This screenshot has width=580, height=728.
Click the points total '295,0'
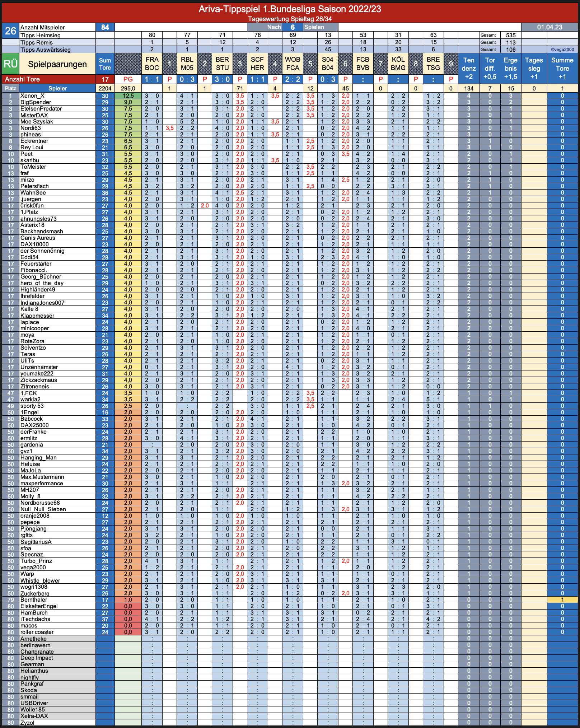point(128,88)
